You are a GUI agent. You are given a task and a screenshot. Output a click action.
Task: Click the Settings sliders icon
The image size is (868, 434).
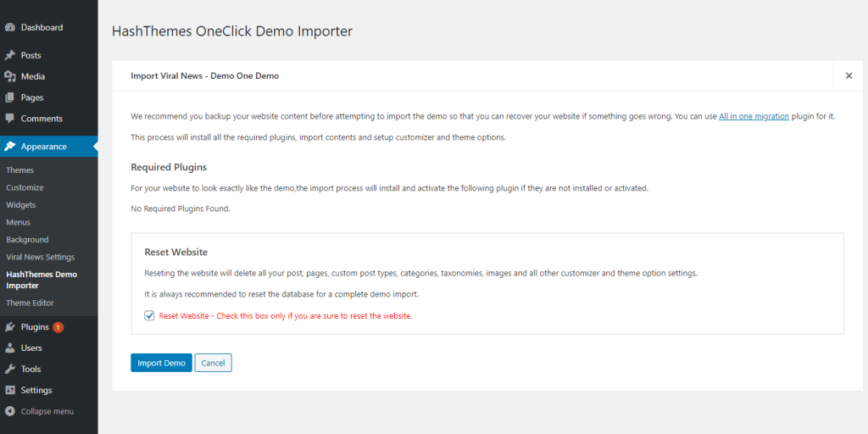[10, 390]
